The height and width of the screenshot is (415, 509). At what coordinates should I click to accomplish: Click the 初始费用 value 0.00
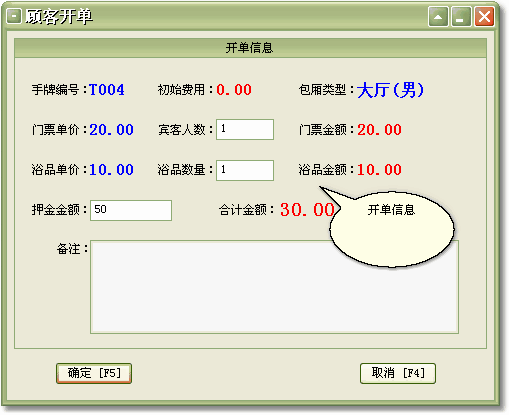[x=234, y=90]
